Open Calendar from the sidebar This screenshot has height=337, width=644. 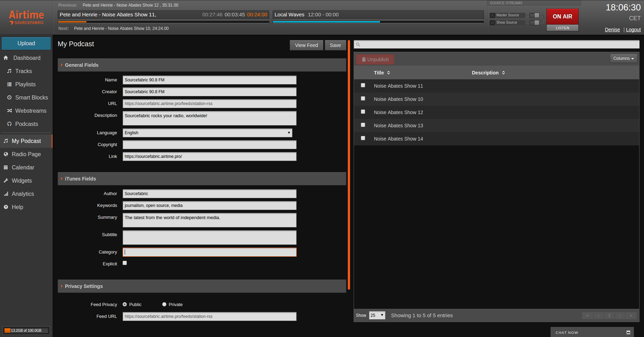click(x=23, y=168)
